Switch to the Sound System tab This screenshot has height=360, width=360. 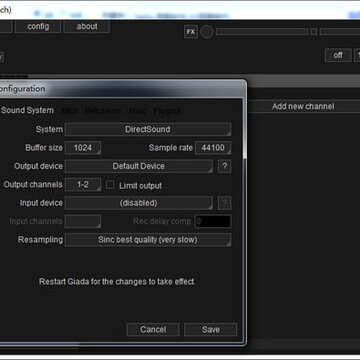[x=27, y=110]
